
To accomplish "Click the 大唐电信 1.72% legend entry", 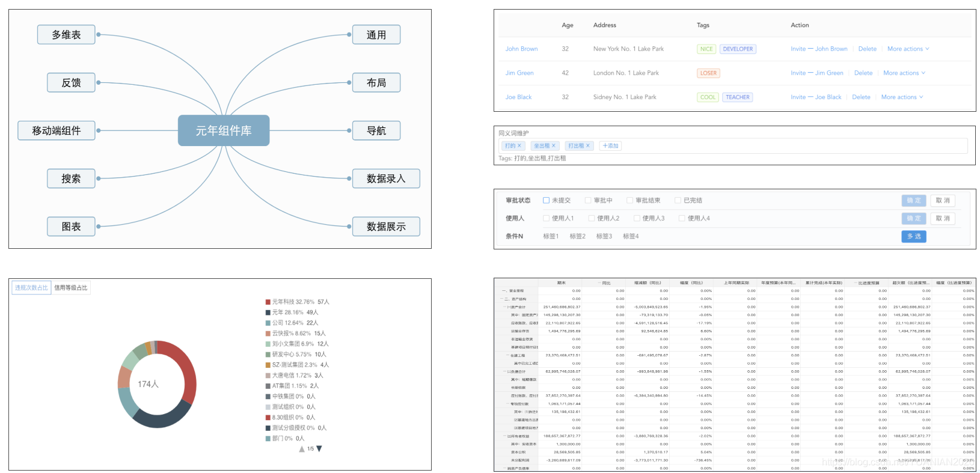I will [295, 376].
